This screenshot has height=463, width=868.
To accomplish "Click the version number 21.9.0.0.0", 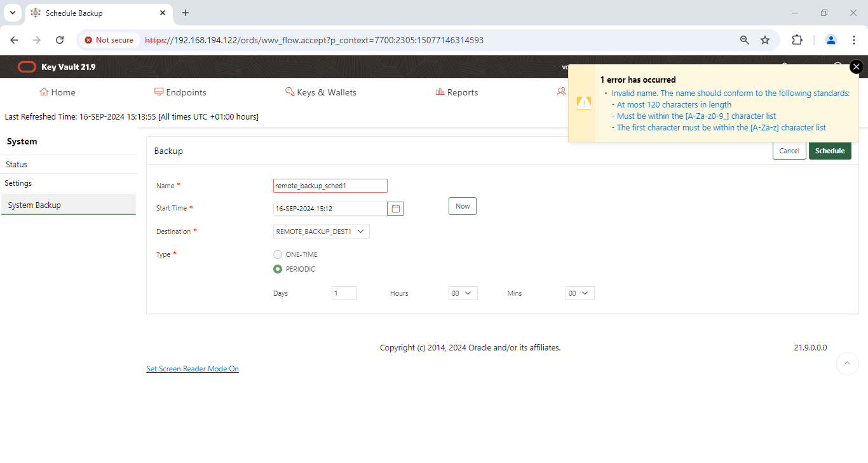I will click(810, 348).
